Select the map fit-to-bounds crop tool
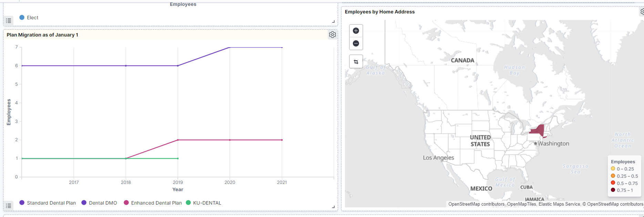The image size is (644, 217). coord(356,62)
